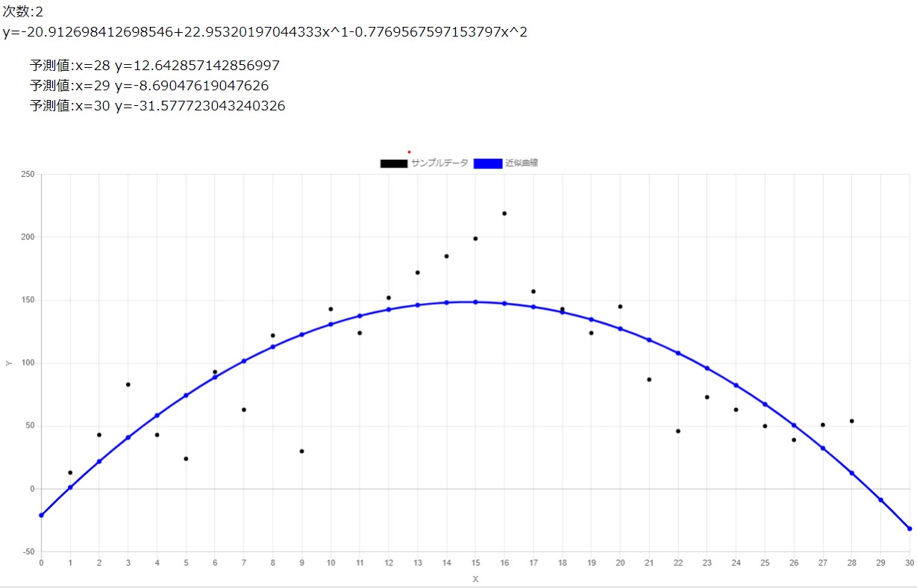Select the blue curve point at x=30
This screenshot has width=917, height=588.
click(x=909, y=528)
